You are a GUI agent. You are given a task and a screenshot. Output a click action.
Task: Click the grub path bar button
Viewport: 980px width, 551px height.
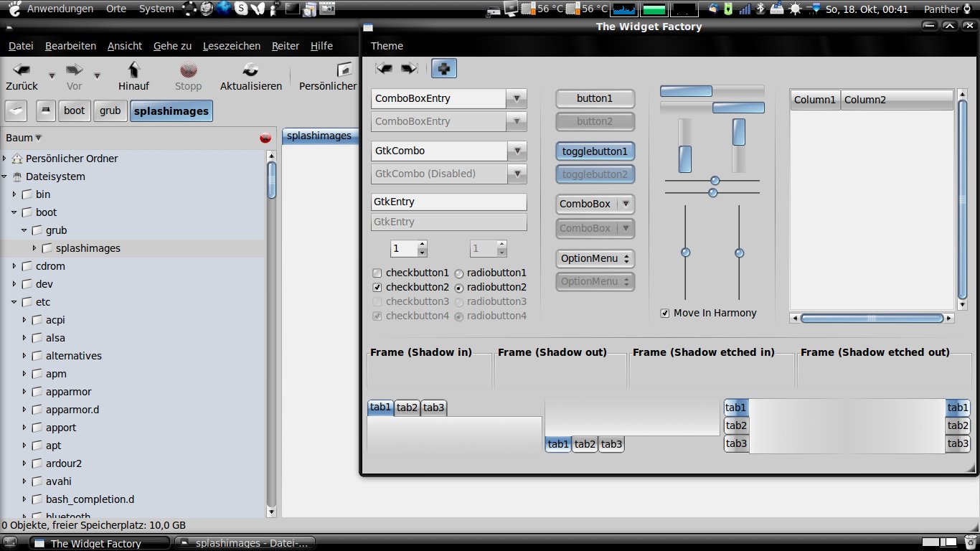point(110,111)
